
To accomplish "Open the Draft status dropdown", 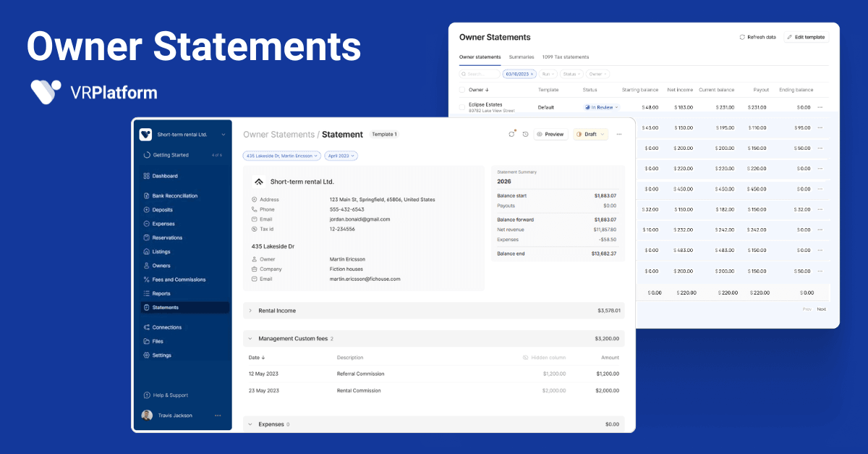I will [x=590, y=134].
